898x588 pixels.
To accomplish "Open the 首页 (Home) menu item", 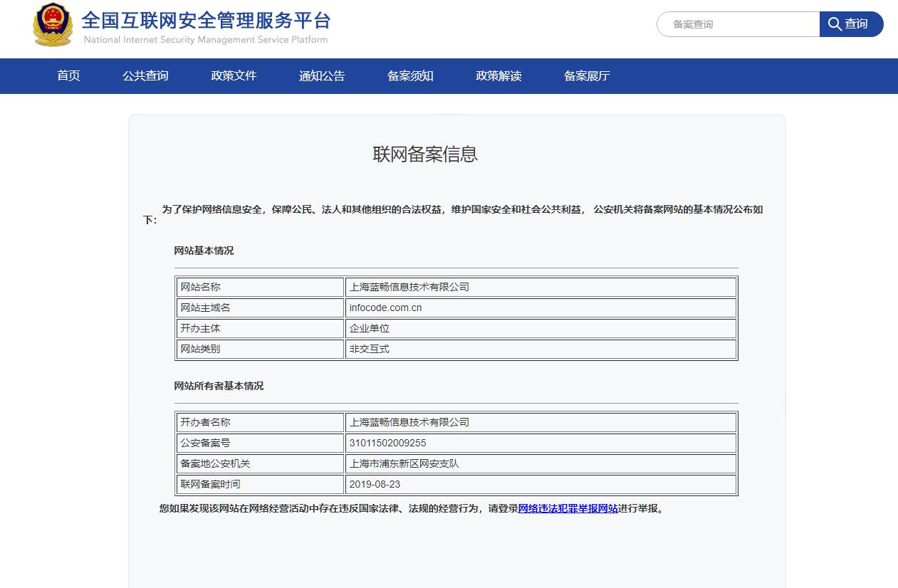I will pos(68,76).
